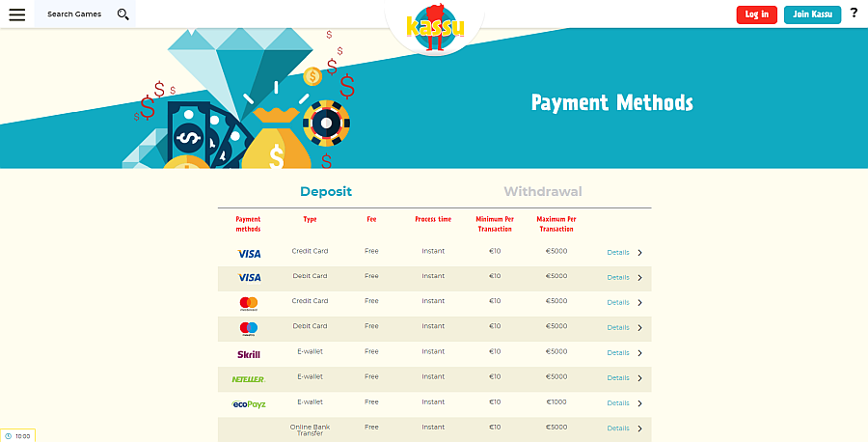Screen dimensions: 868x442
Task: Click the Payment methods column header
Action: click(x=248, y=224)
